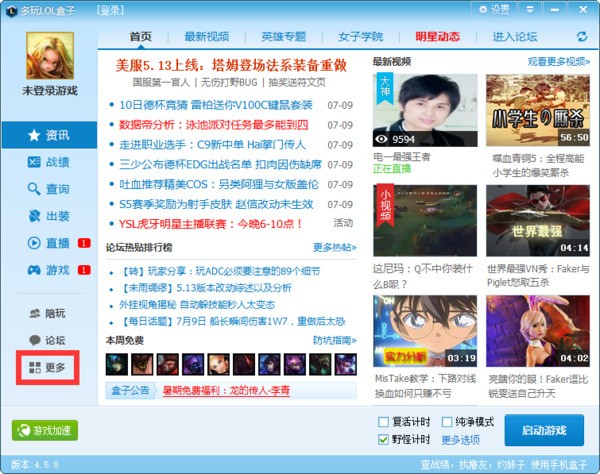Click the green 游戏加速 button
The image size is (600, 474).
44,431
